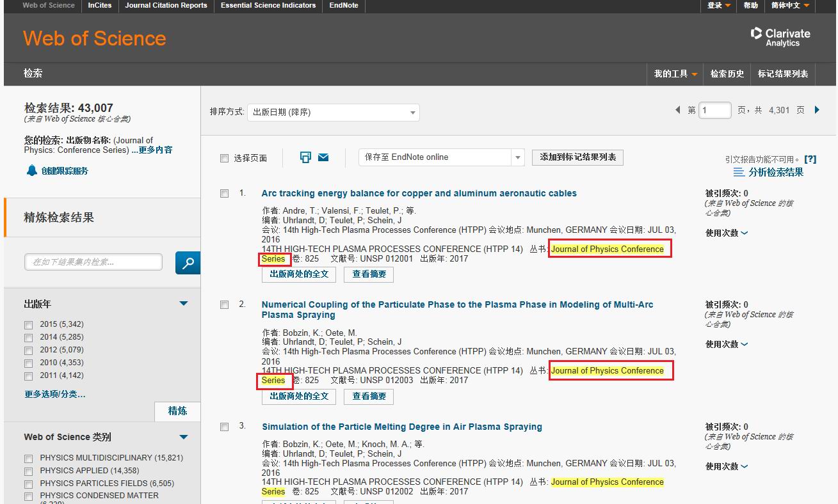Click the help link in top bar

(750, 5)
